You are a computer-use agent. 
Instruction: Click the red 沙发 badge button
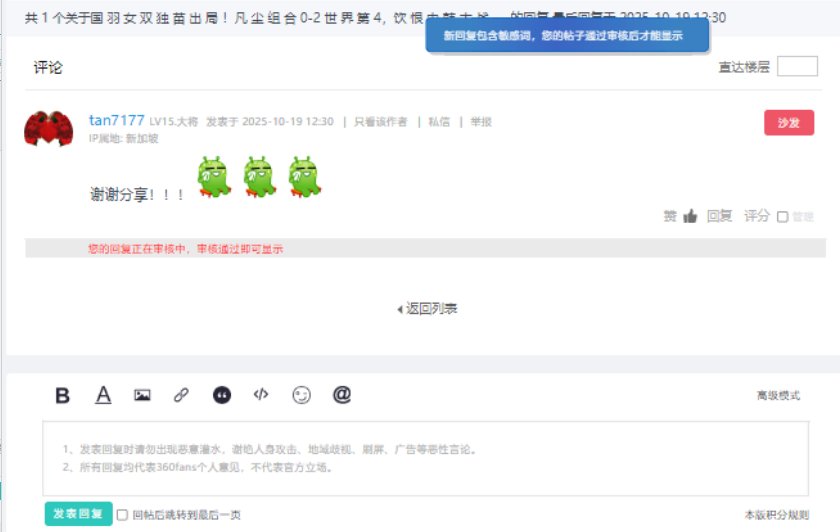click(x=789, y=123)
